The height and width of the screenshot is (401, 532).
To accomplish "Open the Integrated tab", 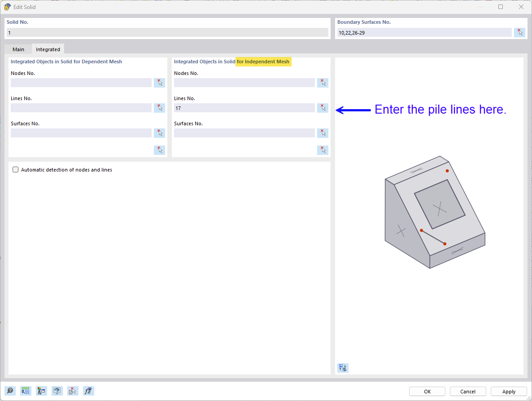I will coord(48,49).
